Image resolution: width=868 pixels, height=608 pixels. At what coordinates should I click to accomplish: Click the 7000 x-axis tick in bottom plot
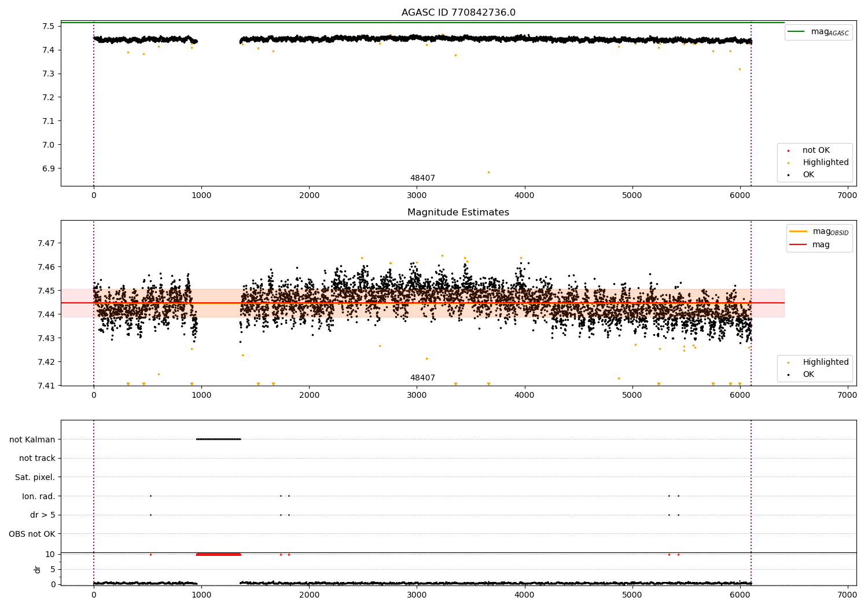coord(847,595)
